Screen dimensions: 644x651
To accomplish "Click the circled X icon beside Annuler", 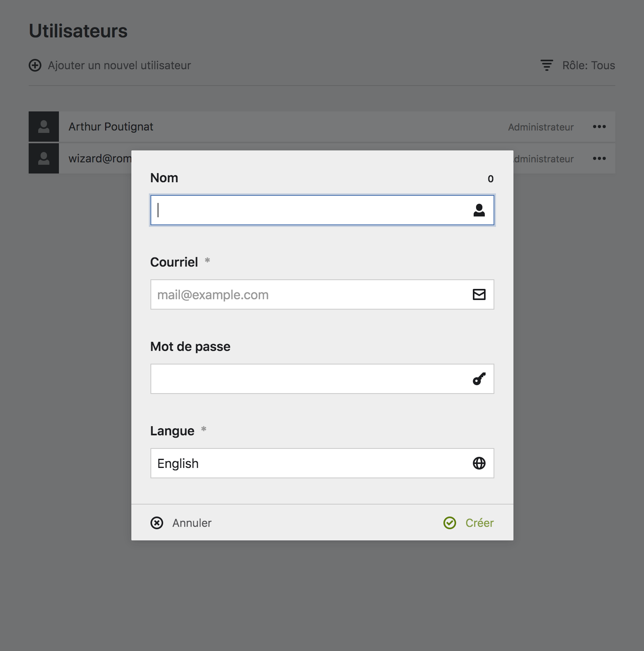I will [157, 523].
